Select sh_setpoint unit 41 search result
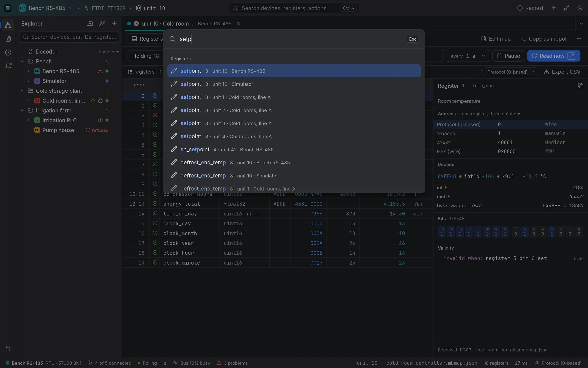588x368 pixels. (x=294, y=149)
